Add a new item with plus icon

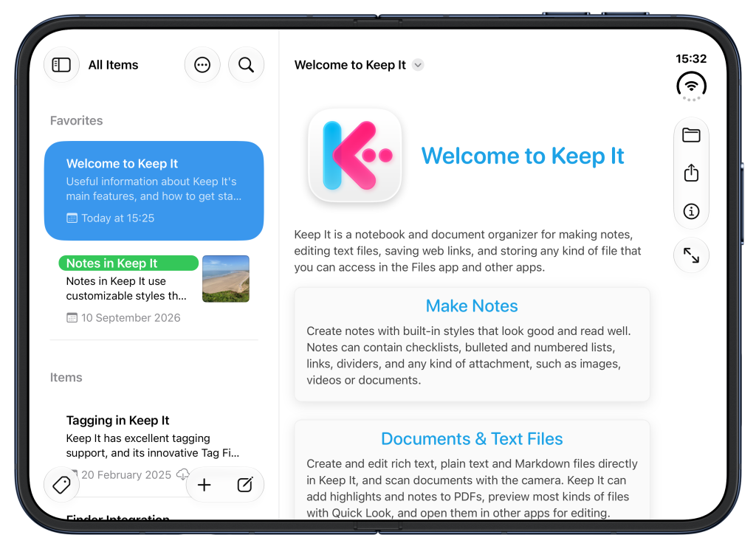(205, 484)
